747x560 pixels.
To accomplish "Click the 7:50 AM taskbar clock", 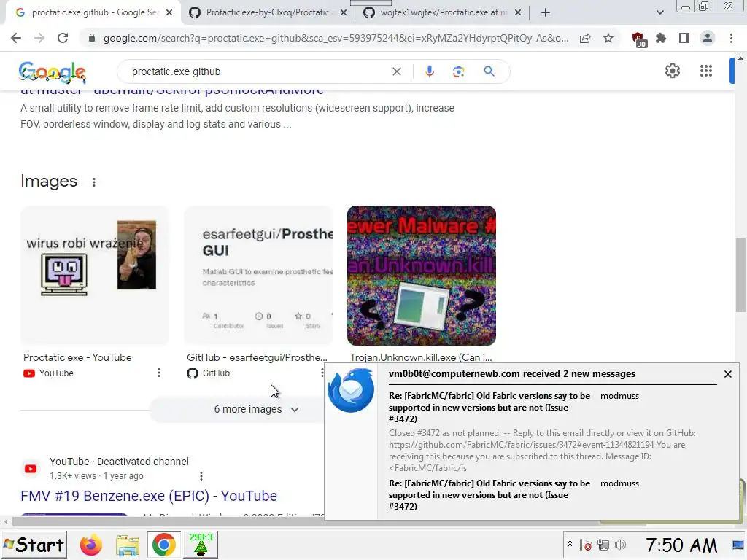I will [x=681, y=545].
